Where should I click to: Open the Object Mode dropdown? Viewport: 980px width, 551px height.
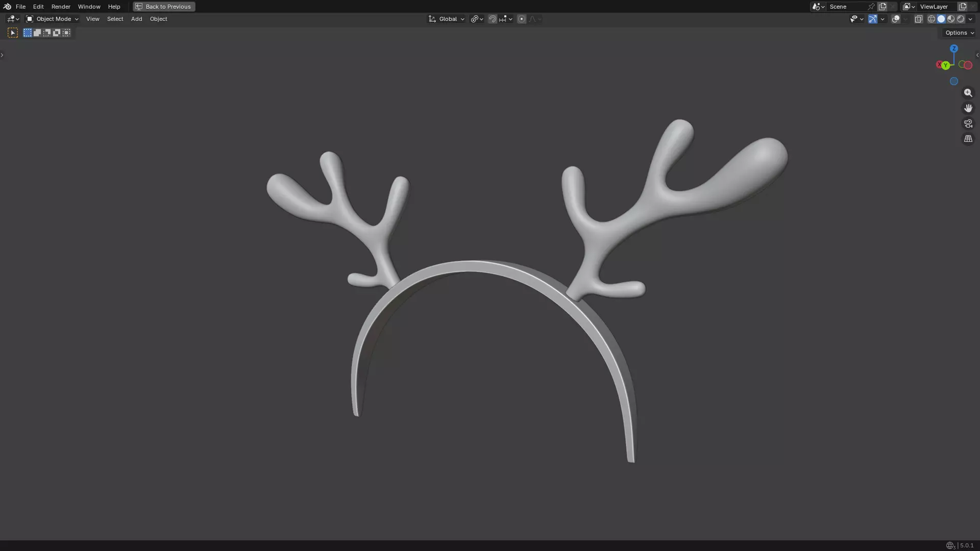[53, 19]
